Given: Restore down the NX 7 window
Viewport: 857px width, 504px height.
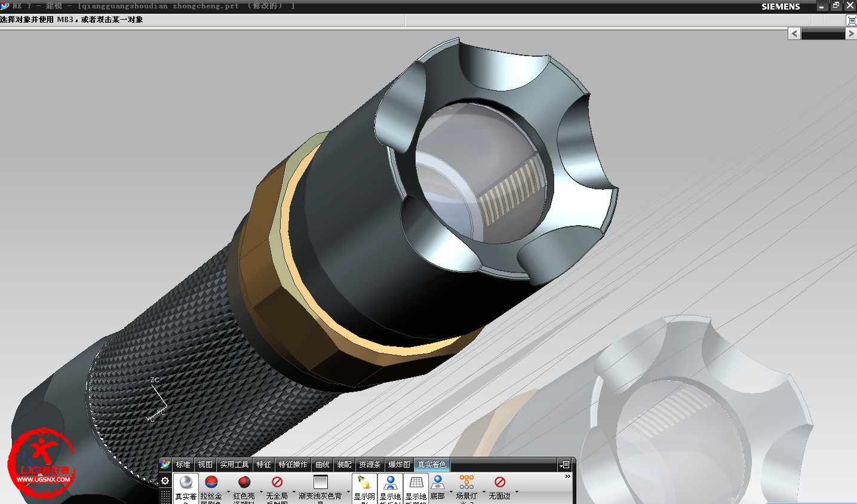Looking at the screenshot, I should [836, 6].
